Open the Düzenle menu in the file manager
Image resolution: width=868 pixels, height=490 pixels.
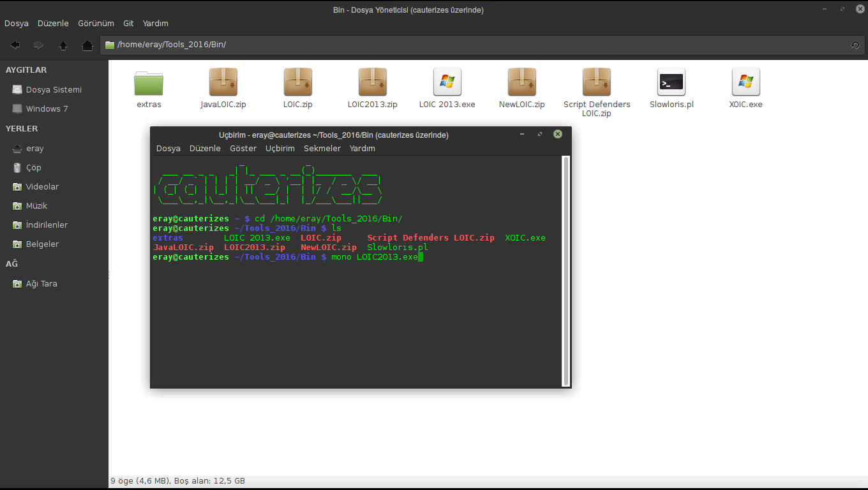53,24
